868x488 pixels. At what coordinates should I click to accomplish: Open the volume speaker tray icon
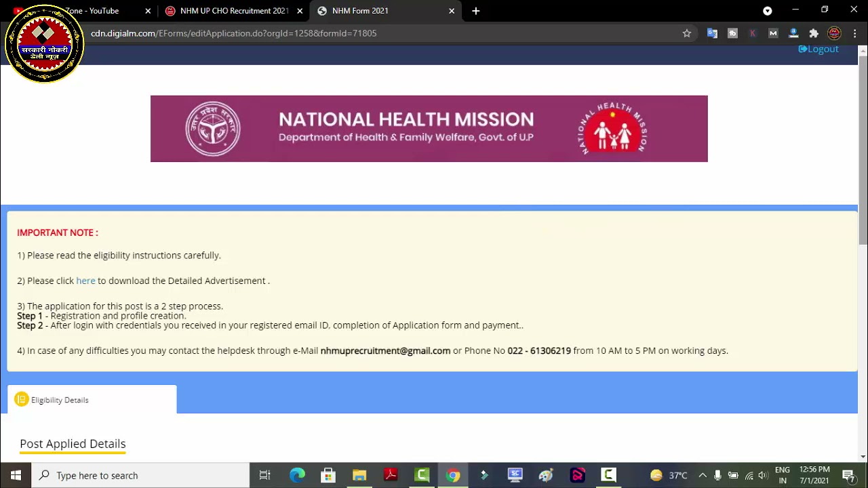pos(764,475)
